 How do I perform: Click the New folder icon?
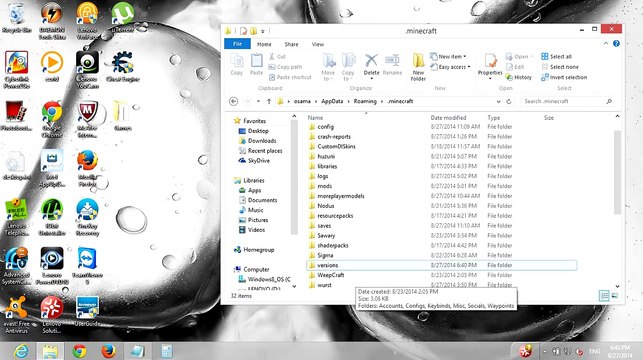point(418,61)
